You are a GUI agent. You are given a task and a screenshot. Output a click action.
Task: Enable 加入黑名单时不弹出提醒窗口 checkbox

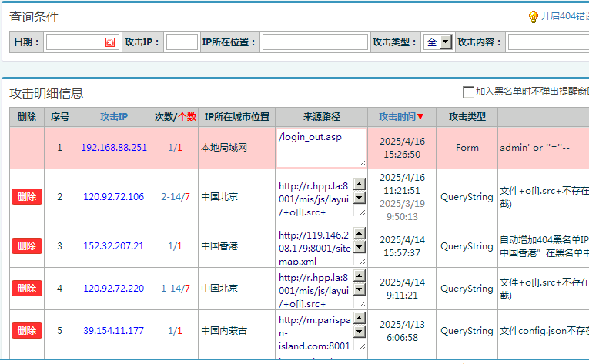tap(468, 92)
